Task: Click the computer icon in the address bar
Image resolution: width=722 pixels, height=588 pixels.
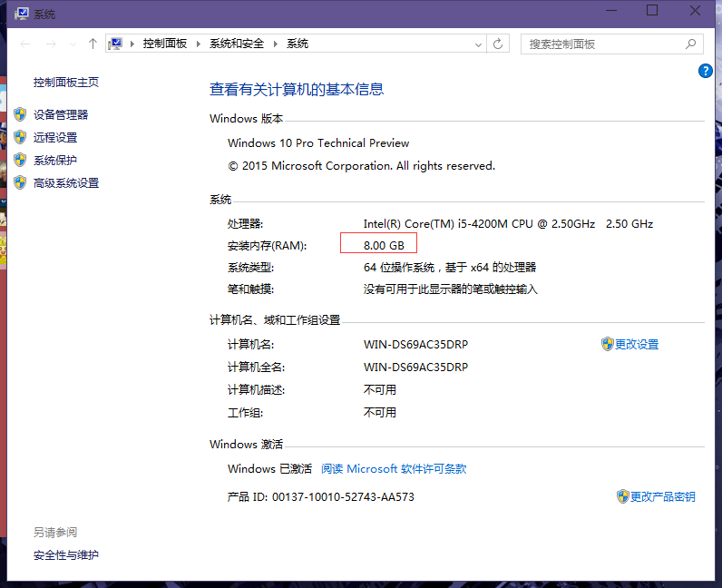Action: [115, 44]
